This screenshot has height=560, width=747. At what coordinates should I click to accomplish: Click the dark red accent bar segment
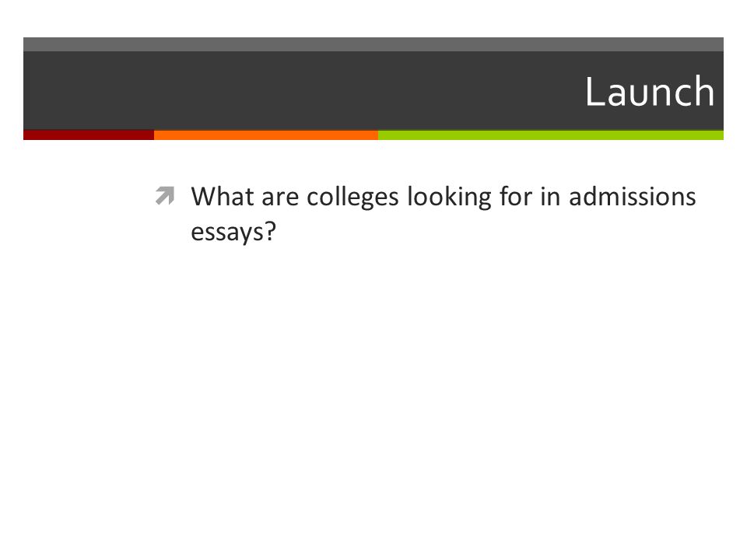pyautogui.click(x=89, y=135)
